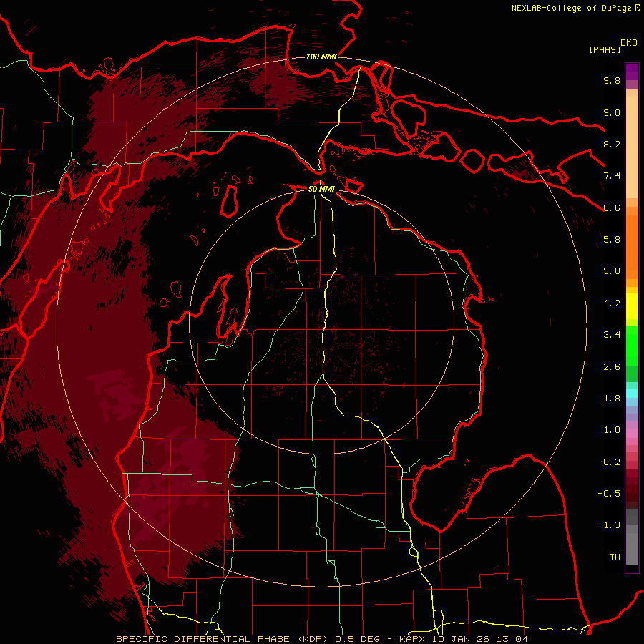Click the 50 NMI range ring label
Screen dimensions: 644x644
pos(321,190)
